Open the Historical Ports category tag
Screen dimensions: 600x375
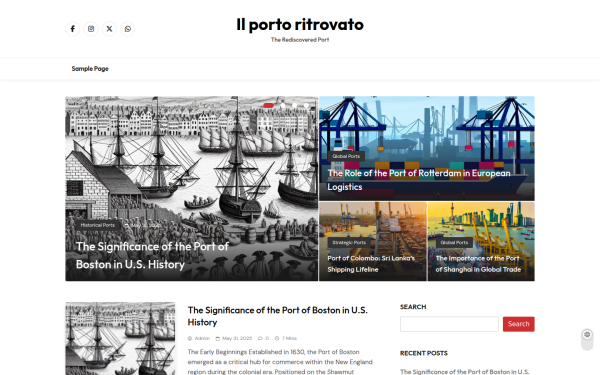point(98,225)
